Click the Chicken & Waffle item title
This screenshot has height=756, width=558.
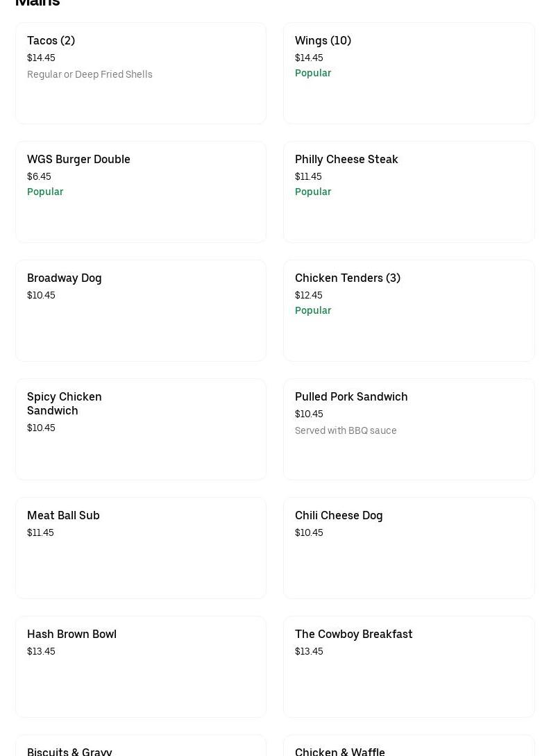tap(340, 751)
